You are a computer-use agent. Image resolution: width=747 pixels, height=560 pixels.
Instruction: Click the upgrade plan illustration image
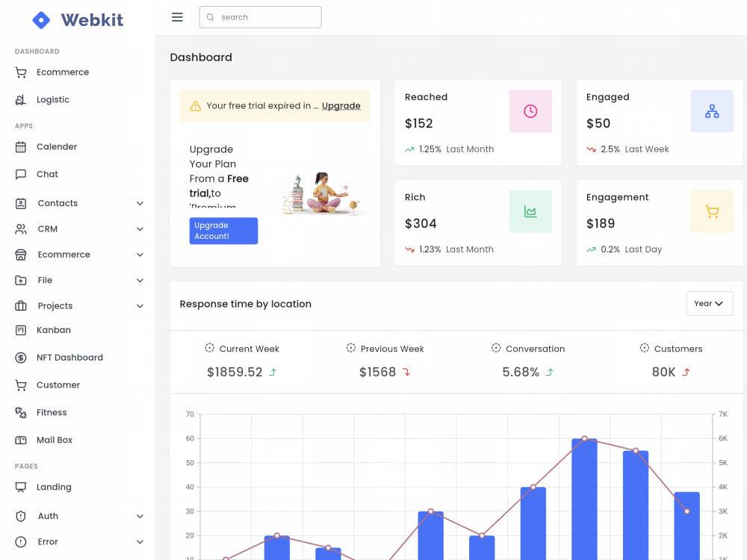(325, 193)
